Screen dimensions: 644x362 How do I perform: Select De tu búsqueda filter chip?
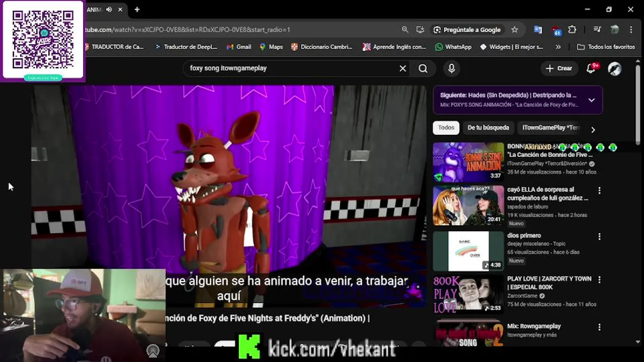(x=488, y=128)
